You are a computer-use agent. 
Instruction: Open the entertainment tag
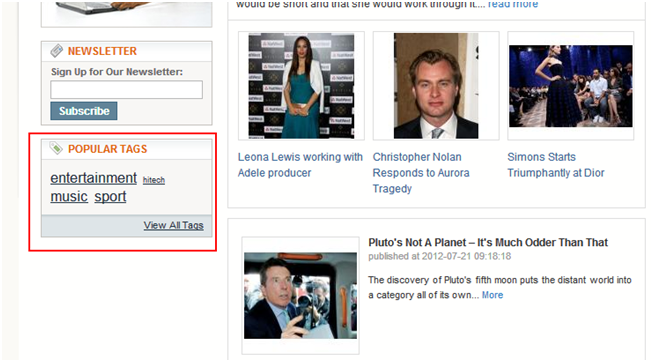coord(93,178)
